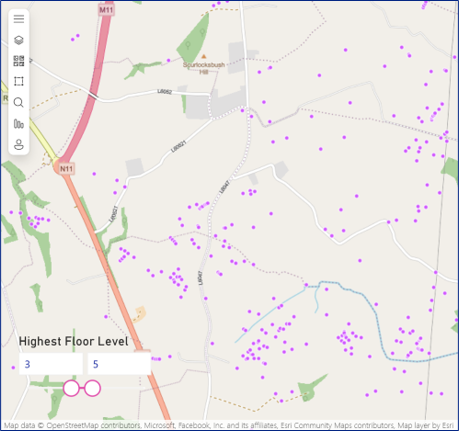
Task: Expand the map tools hamburger menu
Action: pos(19,19)
